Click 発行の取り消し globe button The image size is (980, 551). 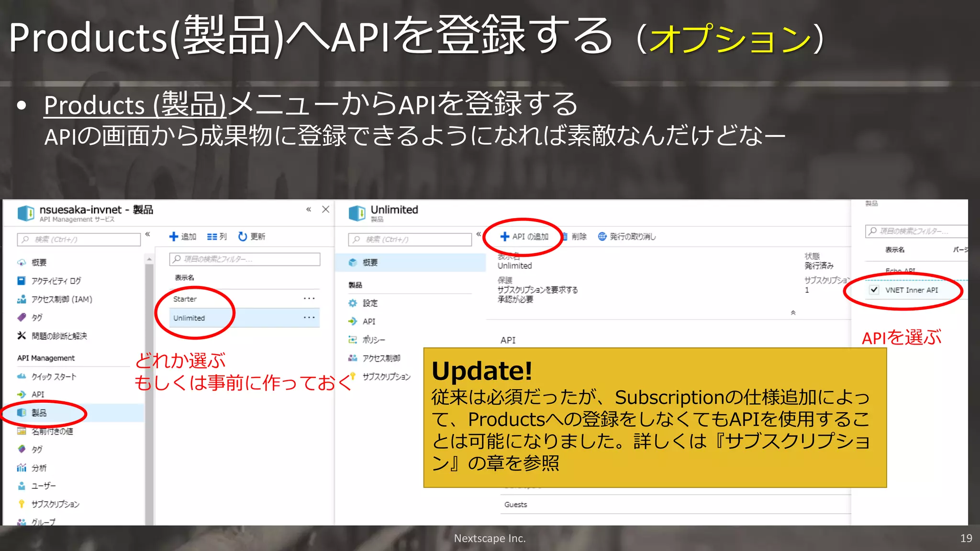627,236
